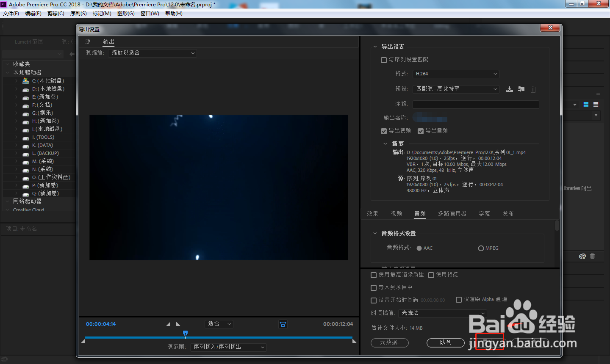610x364 pixels.
Task: Click the save preset icon
Action: (510, 89)
